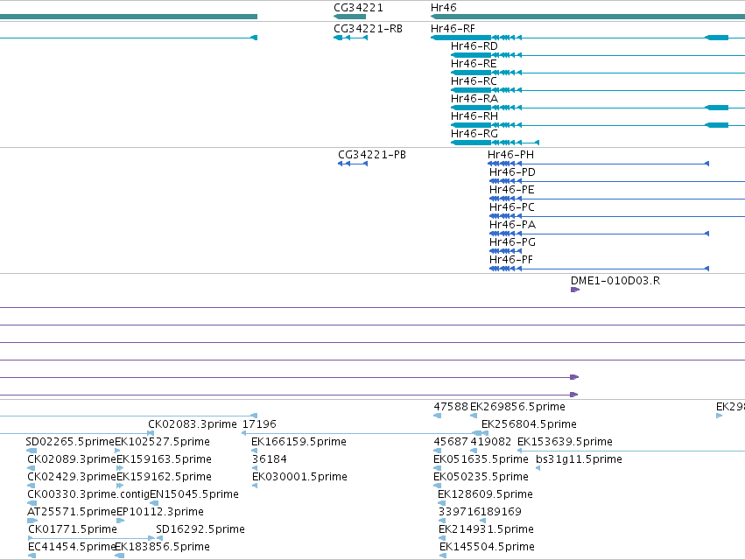Select EST EK183856.5prime label
Viewport: 745px width, 560px height.
[x=163, y=547]
